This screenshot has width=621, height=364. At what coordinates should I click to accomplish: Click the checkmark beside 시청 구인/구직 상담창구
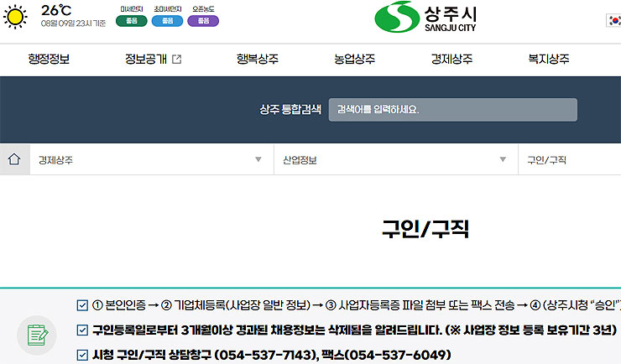tap(82, 355)
